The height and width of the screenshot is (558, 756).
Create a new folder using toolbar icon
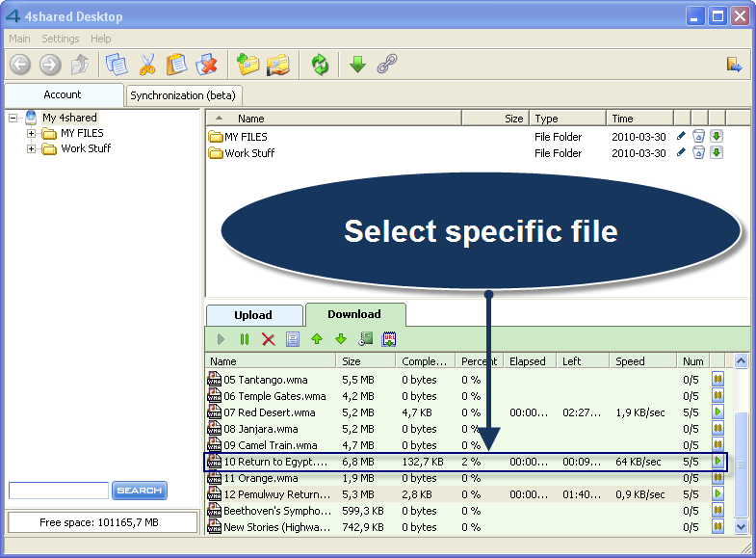coord(248,65)
